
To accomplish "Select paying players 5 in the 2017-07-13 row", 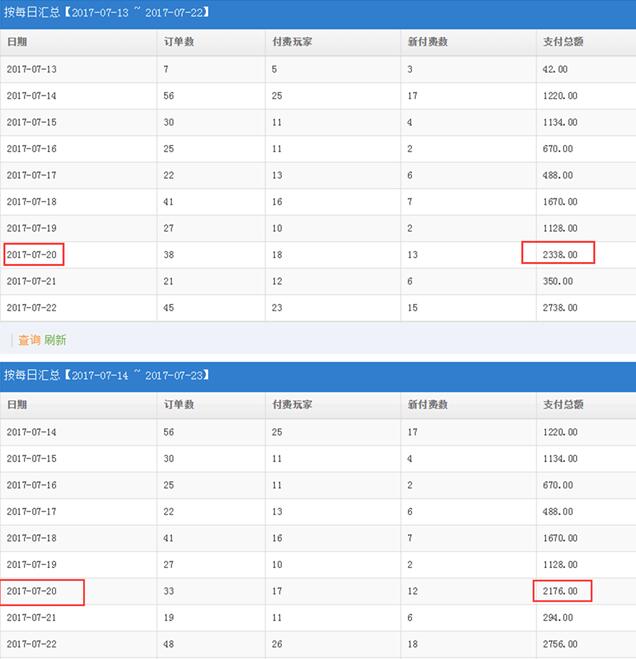I will tap(274, 69).
